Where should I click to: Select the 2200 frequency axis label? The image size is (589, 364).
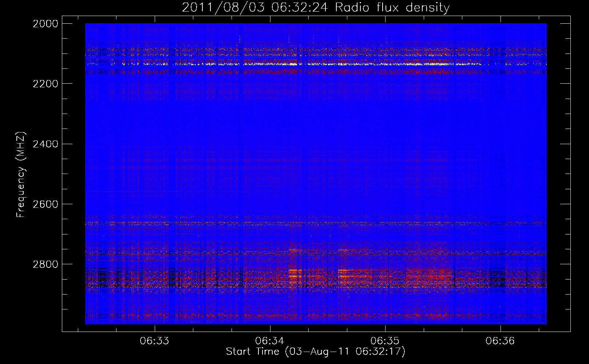[x=46, y=84]
